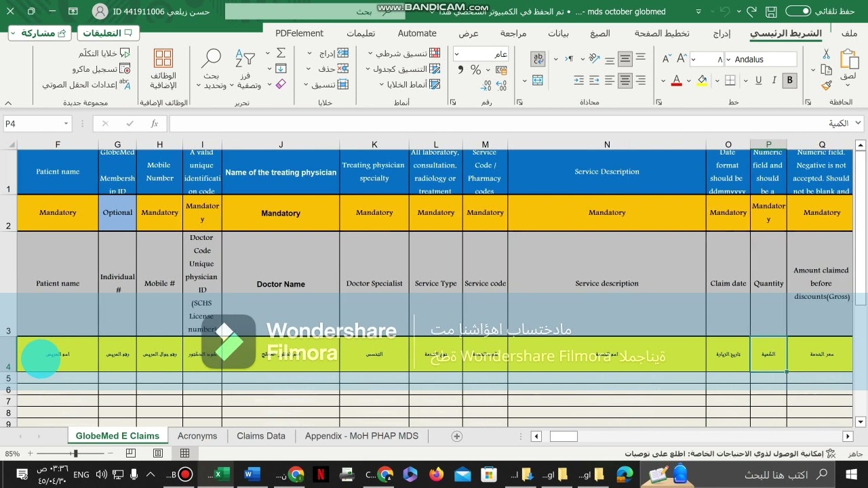Open the conditional formatting menu
This screenshot has height=488, width=868.
coord(404,53)
